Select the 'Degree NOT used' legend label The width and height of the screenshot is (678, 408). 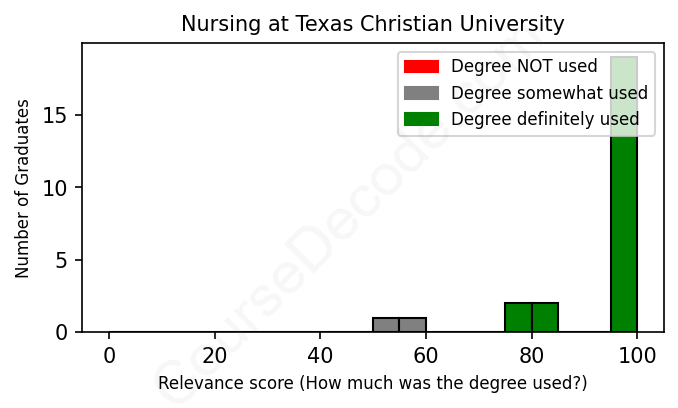(x=524, y=67)
